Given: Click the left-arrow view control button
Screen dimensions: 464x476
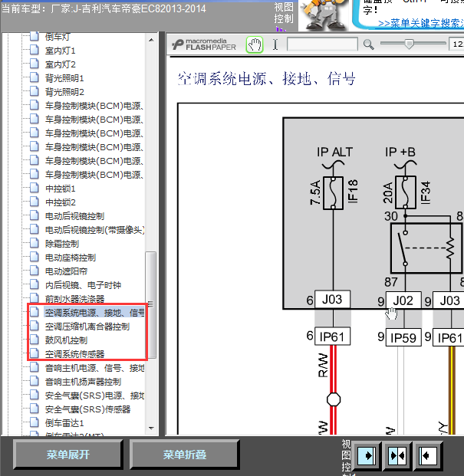Looking at the screenshot, I should pyautogui.click(x=427, y=455).
